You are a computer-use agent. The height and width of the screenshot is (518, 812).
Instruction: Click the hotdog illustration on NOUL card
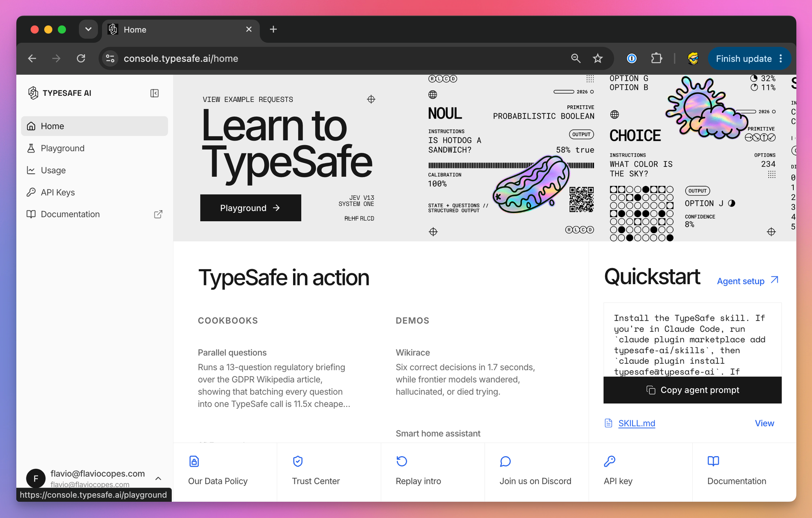(532, 185)
